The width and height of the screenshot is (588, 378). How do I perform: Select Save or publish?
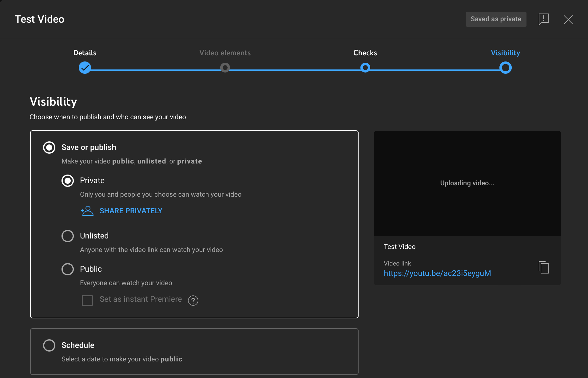point(49,148)
